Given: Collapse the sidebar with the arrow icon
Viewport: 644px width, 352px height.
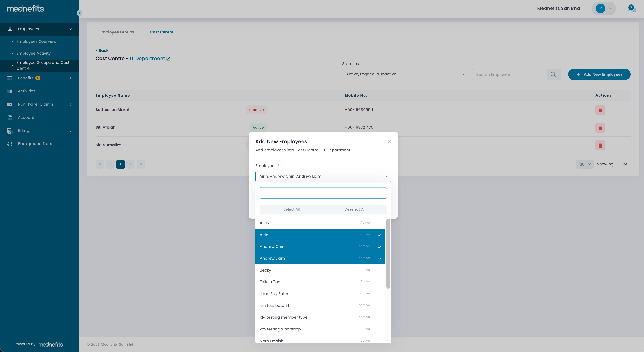Looking at the screenshot, I should click(x=79, y=13).
